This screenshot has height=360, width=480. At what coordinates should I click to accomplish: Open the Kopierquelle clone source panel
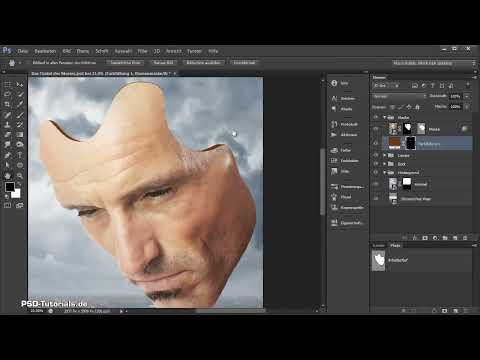pyautogui.click(x=347, y=208)
